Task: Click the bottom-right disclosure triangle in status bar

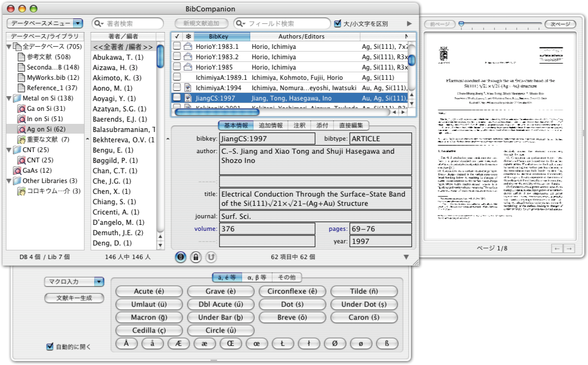Action: [x=406, y=257]
